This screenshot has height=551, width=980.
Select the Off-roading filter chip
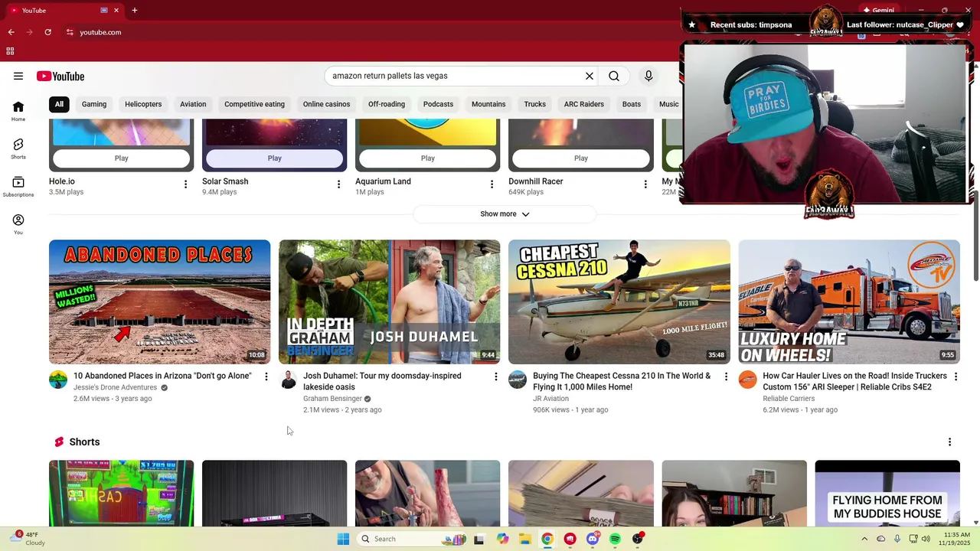click(x=387, y=104)
